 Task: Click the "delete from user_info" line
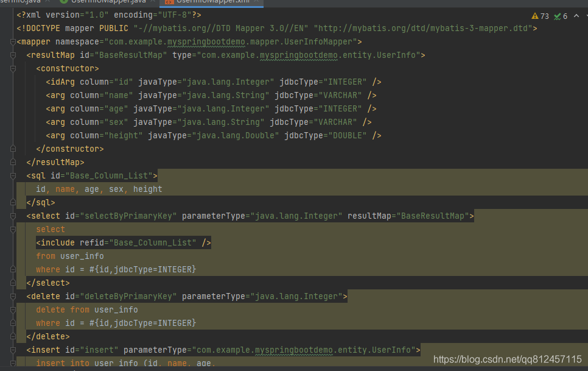click(86, 310)
